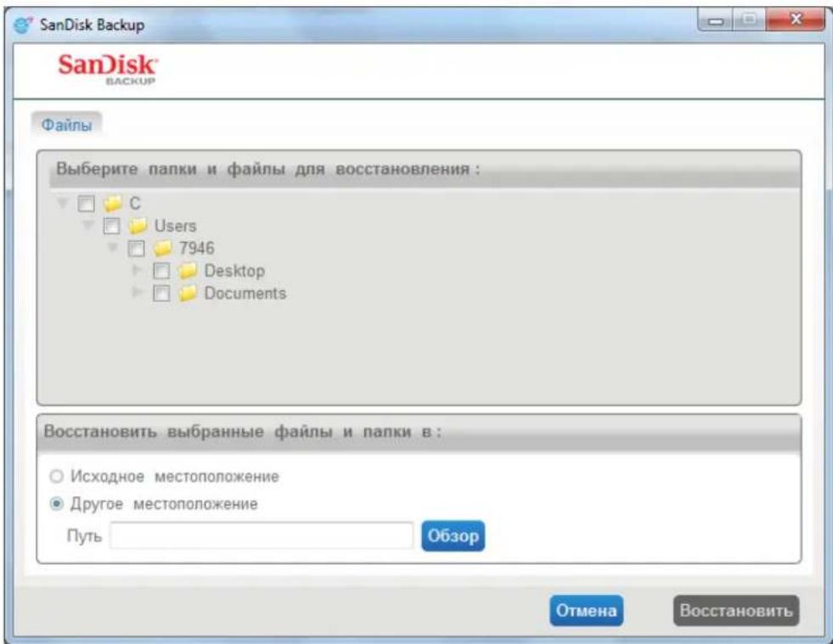Click the Отмена cancel button
833x644 pixels.
[x=587, y=611]
